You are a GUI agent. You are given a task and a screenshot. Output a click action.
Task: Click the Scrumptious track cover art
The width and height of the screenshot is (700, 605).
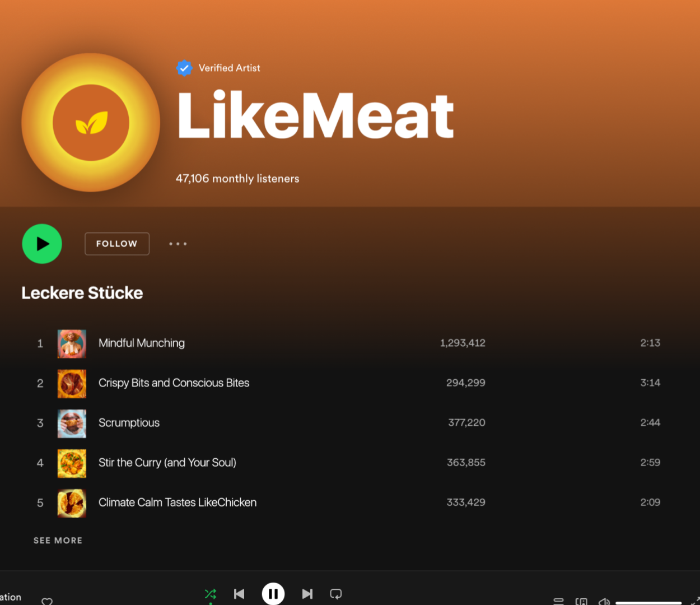tap(72, 423)
